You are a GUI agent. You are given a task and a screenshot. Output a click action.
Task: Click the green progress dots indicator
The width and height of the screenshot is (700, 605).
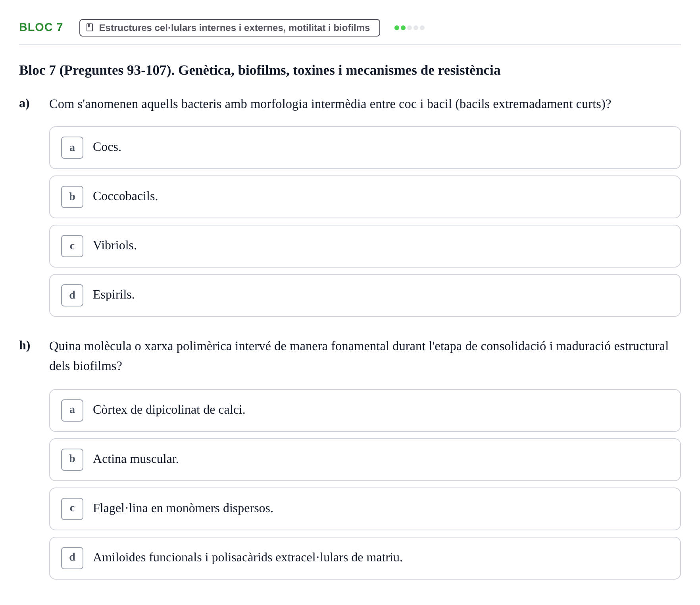pyautogui.click(x=410, y=28)
